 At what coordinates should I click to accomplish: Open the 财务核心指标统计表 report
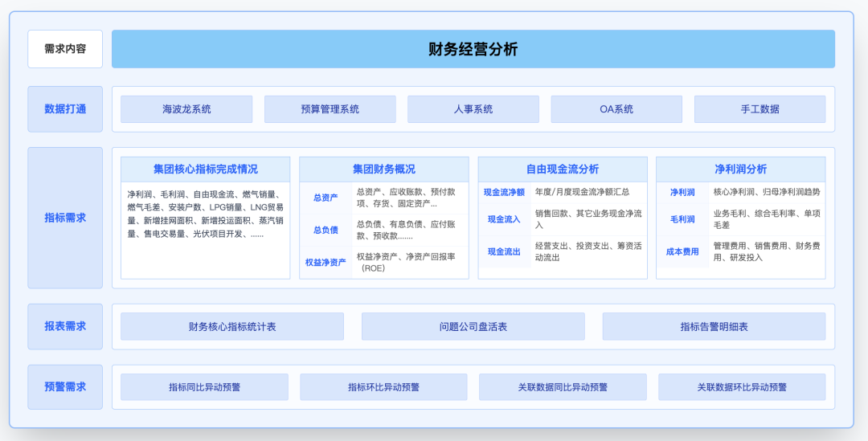231,327
